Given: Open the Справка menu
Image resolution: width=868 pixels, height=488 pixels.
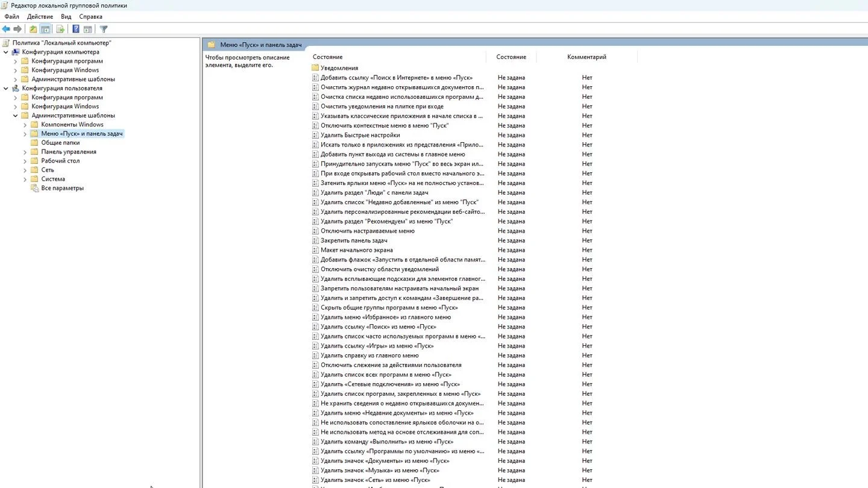Looking at the screenshot, I should pos(90,16).
